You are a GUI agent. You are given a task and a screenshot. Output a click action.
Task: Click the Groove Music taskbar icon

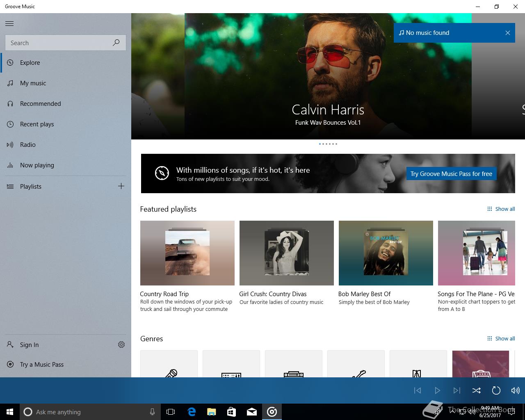[272, 412]
